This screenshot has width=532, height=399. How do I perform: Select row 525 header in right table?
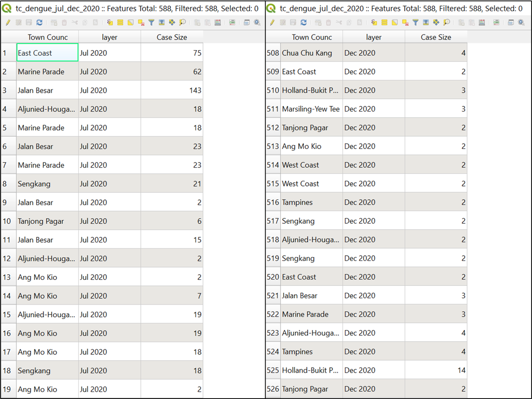pyautogui.click(x=272, y=370)
